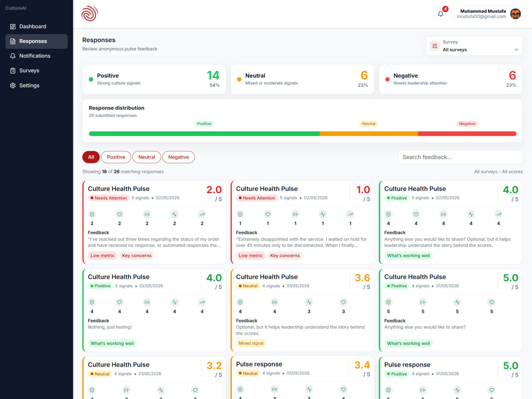532x399 pixels.
Task: Click the 'Nothing, just testing!' feedback text
Action: [110, 327]
